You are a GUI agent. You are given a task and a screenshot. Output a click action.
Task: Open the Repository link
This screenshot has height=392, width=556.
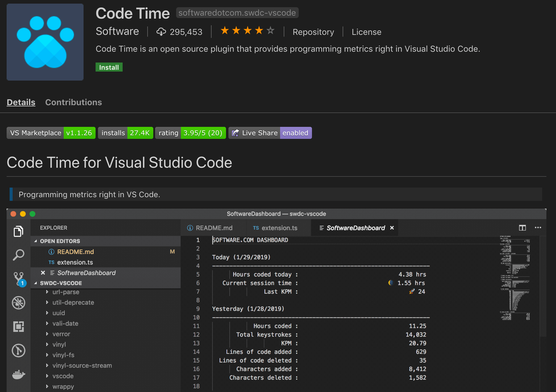(313, 32)
